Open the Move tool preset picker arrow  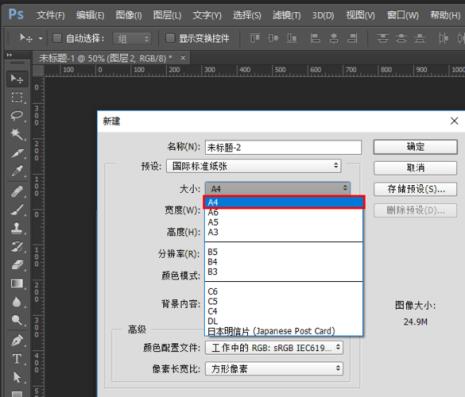[40, 38]
